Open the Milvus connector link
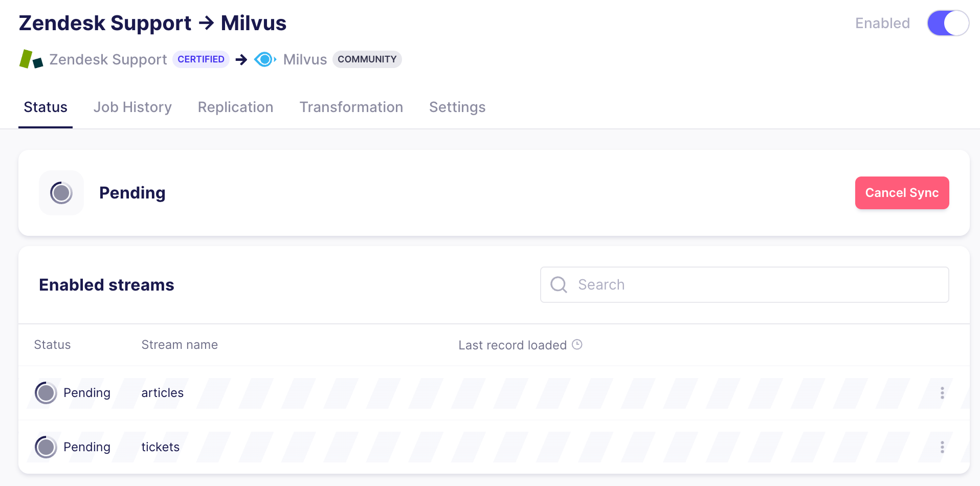The image size is (980, 486). coord(305,59)
